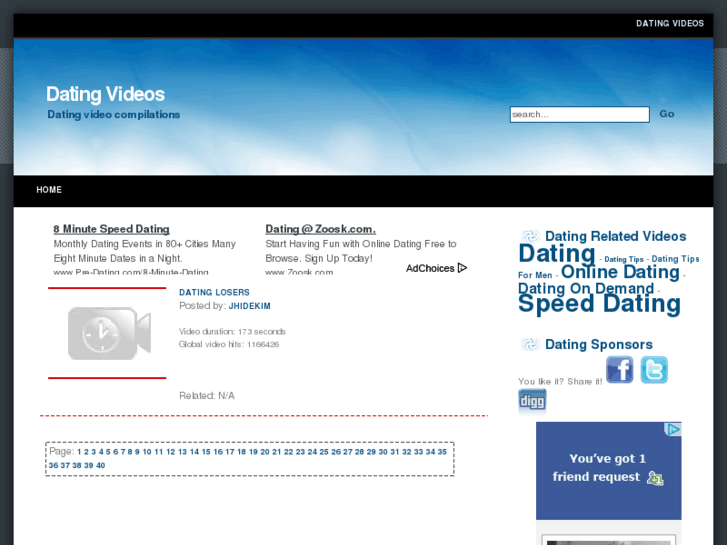Go to page 40 in pagination
The image size is (727, 545).
(x=101, y=466)
